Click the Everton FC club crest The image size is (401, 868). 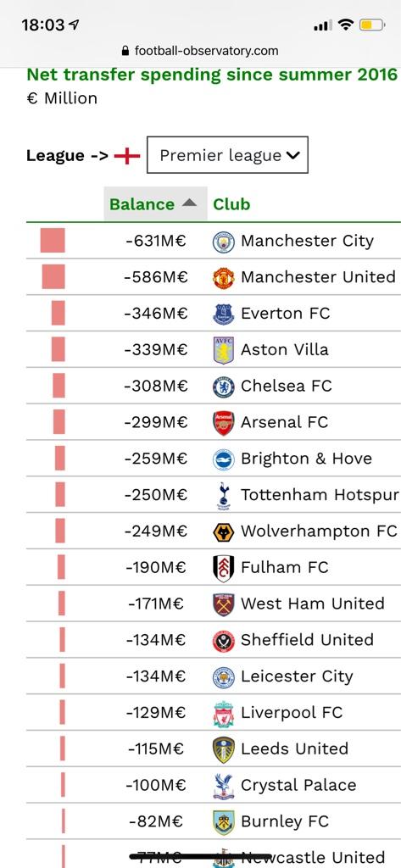pos(223,314)
